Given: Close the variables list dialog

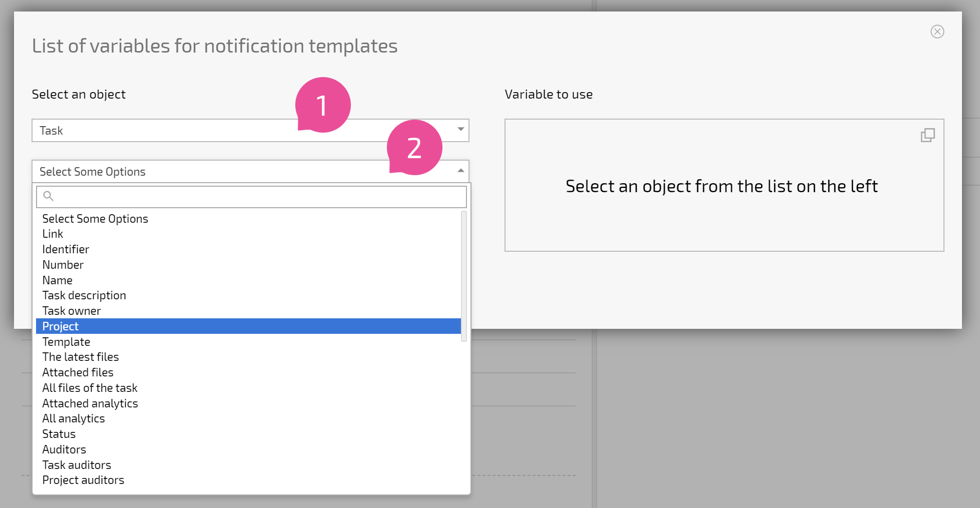Looking at the screenshot, I should [937, 32].
